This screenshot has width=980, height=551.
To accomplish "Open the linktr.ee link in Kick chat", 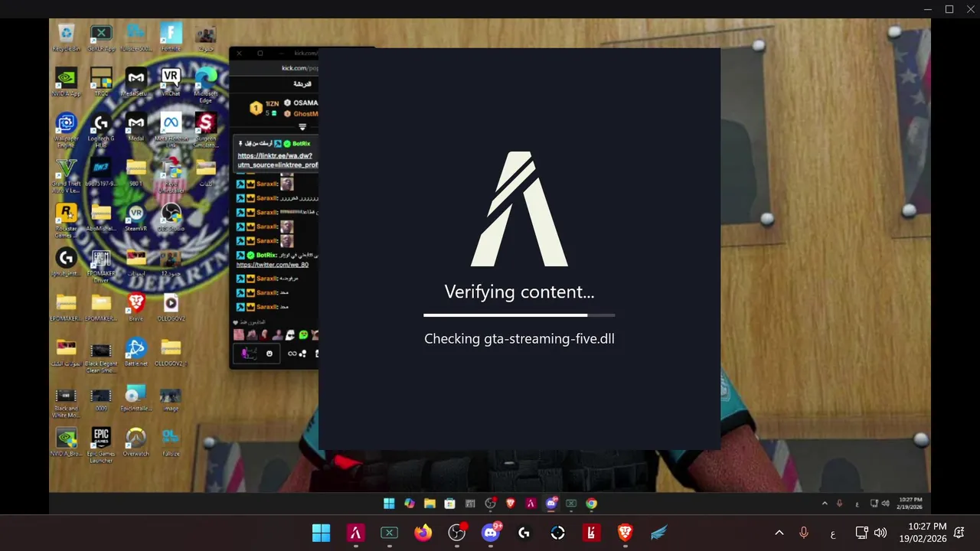I will tap(277, 160).
